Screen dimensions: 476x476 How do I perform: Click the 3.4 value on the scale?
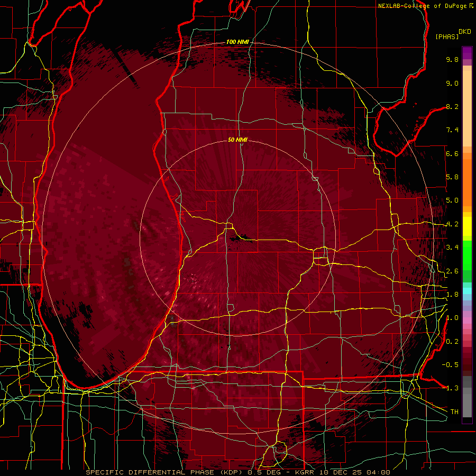click(x=452, y=248)
